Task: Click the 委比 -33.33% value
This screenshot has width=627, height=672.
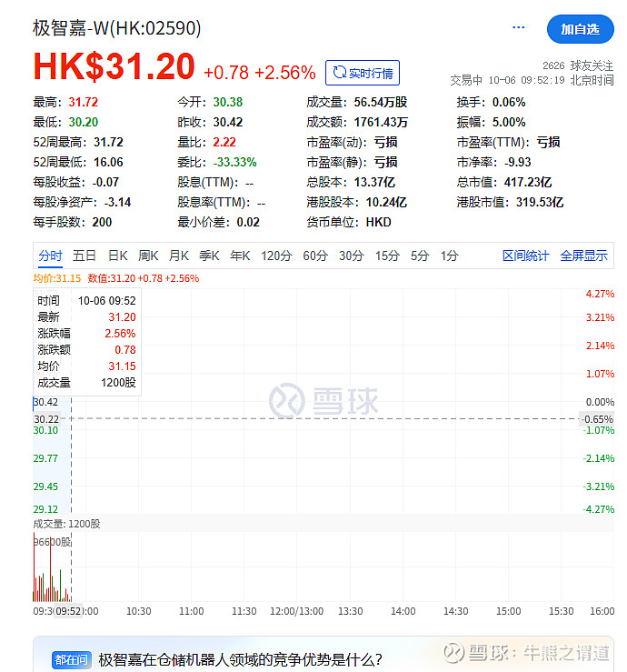Action: pos(234,162)
